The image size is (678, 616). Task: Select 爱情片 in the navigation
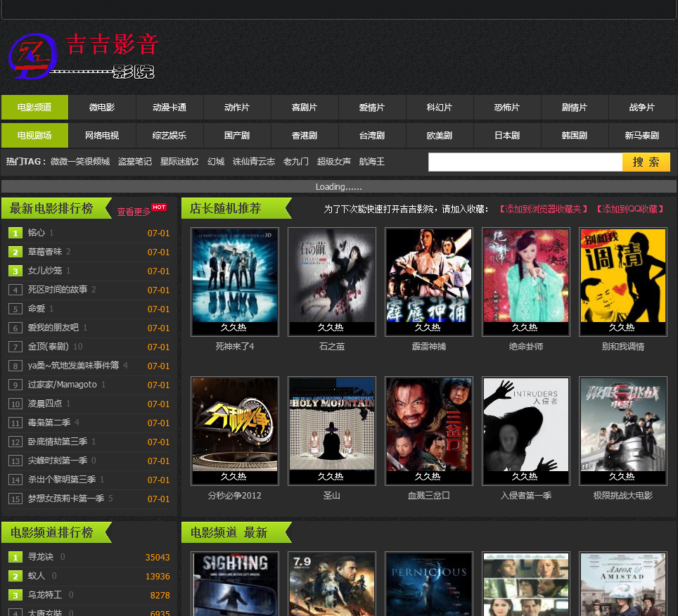click(x=372, y=107)
